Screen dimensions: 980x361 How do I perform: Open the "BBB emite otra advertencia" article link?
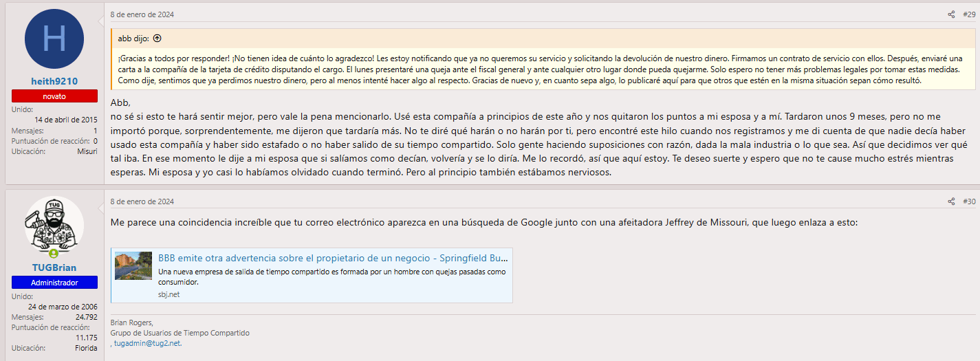[333, 258]
